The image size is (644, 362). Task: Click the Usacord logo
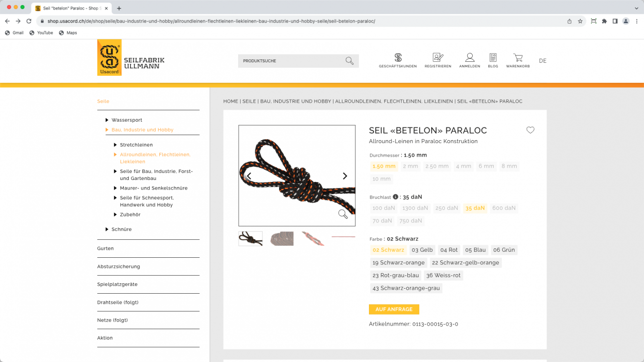(109, 57)
